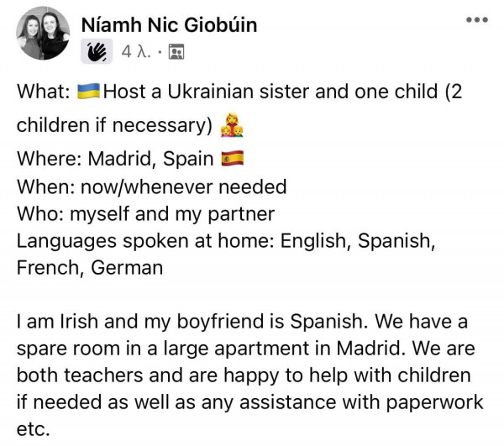Viewport: 504px width, 446px height.
Task: Open Níamh Nic Giobúin's profile name link
Action: (169, 25)
